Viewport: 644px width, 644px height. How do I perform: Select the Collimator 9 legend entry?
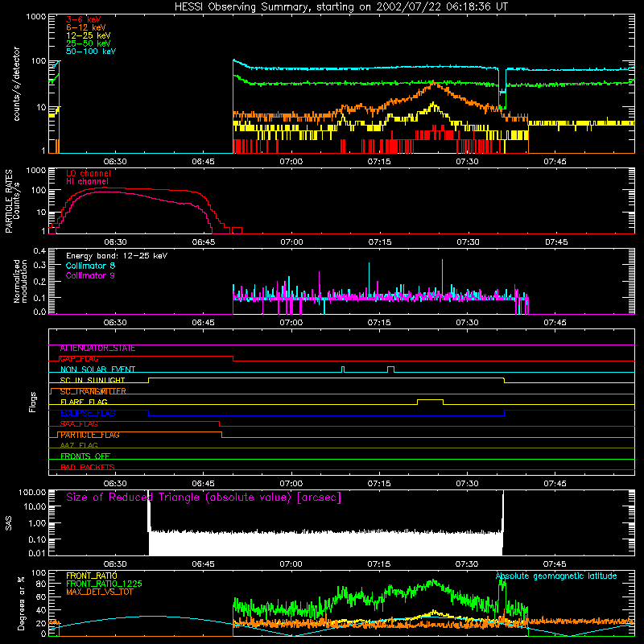pyautogui.click(x=90, y=275)
